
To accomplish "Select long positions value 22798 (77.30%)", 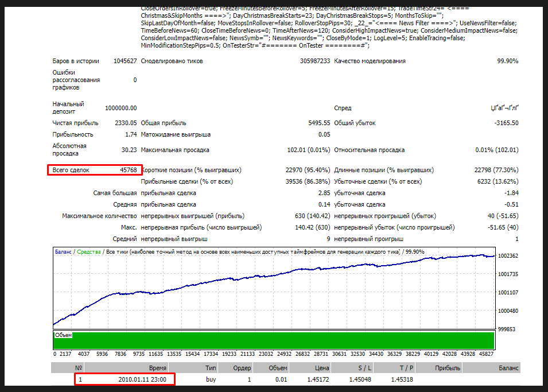I will coord(496,170).
